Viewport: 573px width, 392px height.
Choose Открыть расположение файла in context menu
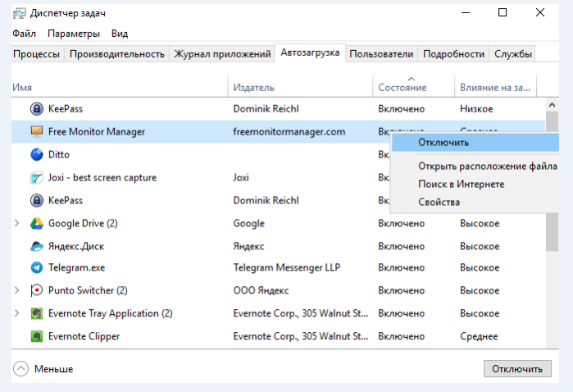(x=475, y=166)
